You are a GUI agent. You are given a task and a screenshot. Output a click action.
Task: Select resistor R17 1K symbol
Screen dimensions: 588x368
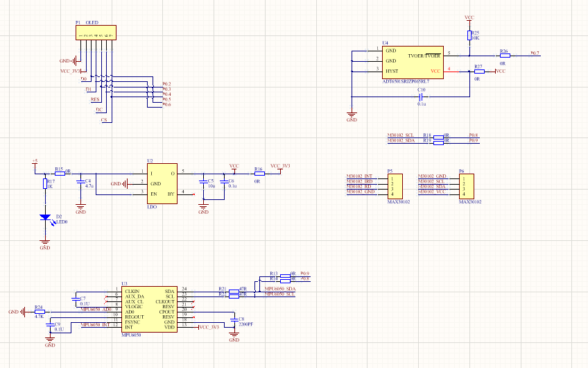[45, 183]
